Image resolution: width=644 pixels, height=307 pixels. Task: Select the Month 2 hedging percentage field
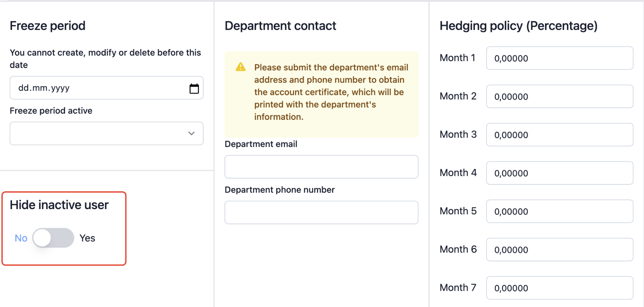(560, 96)
